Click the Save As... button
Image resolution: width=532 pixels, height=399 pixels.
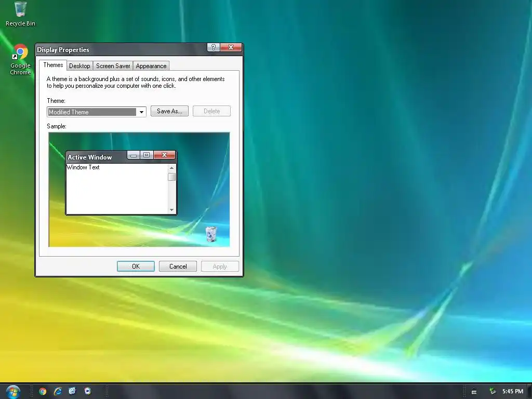pyautogui.click(x=169, y=111)
